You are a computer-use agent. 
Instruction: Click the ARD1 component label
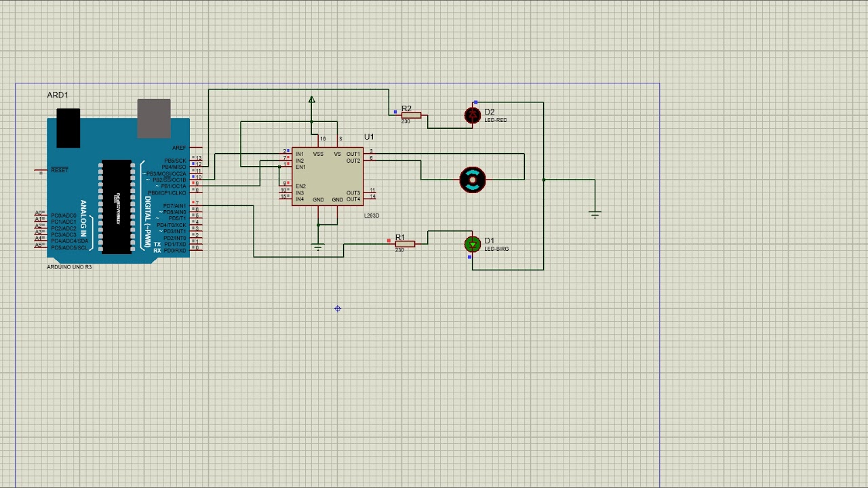(58, 95)
